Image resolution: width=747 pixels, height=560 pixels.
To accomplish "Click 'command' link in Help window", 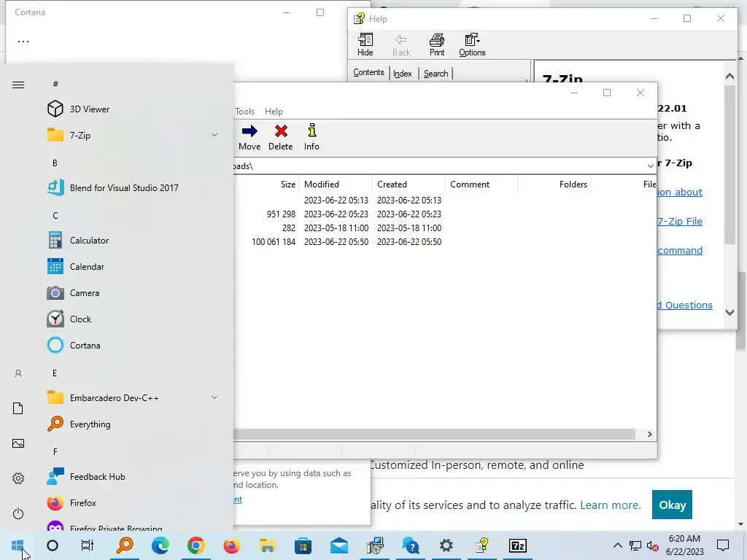I will tap(680, 251).
